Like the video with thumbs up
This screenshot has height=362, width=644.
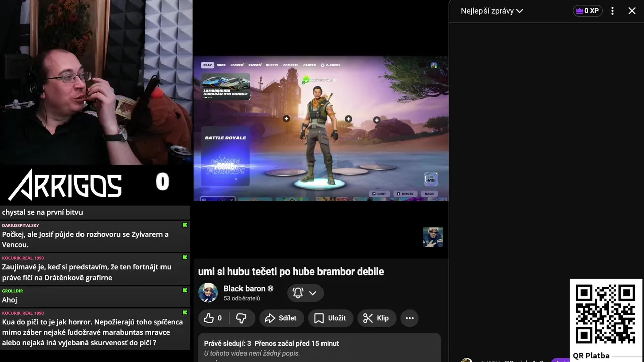click(213, 318)
